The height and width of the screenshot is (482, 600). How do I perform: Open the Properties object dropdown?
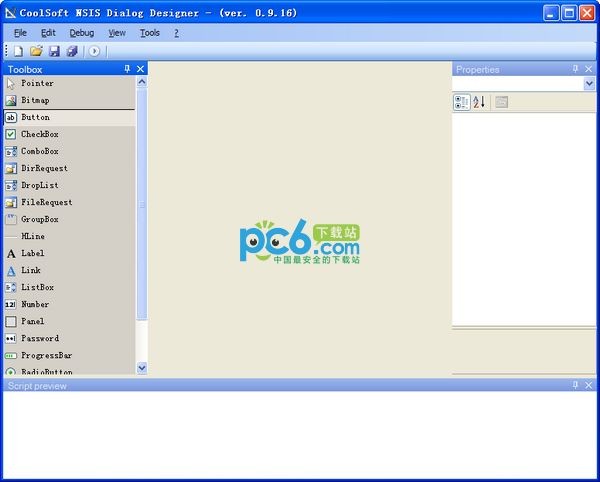pos(589,83)
